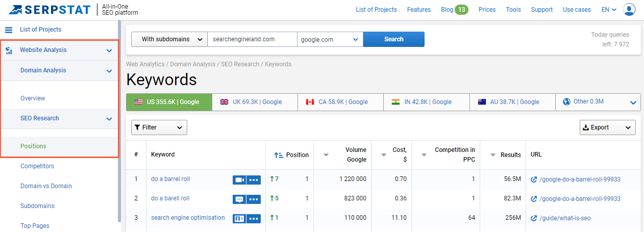
Task: Open the /guide/what-is-seo URL link
Action: (x=565, y=218)
